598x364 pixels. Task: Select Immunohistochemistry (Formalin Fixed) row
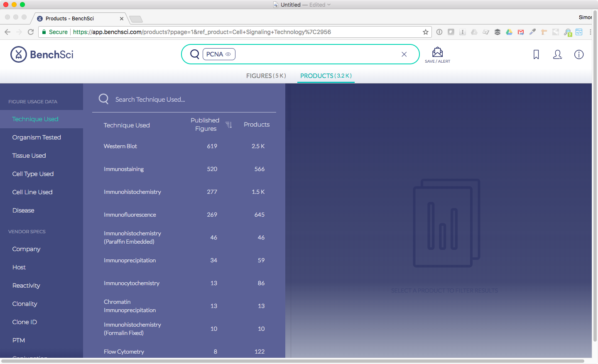(x=184, y=329)
